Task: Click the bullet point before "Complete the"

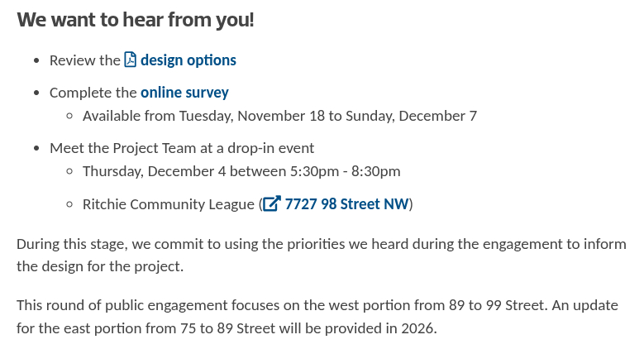Action: click(x=36, y=93)
